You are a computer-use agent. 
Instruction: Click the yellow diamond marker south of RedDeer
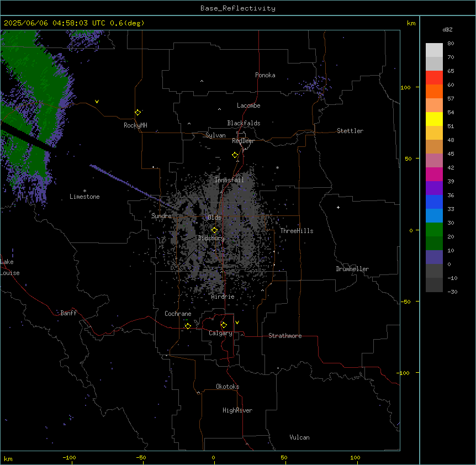coord(235,155)
